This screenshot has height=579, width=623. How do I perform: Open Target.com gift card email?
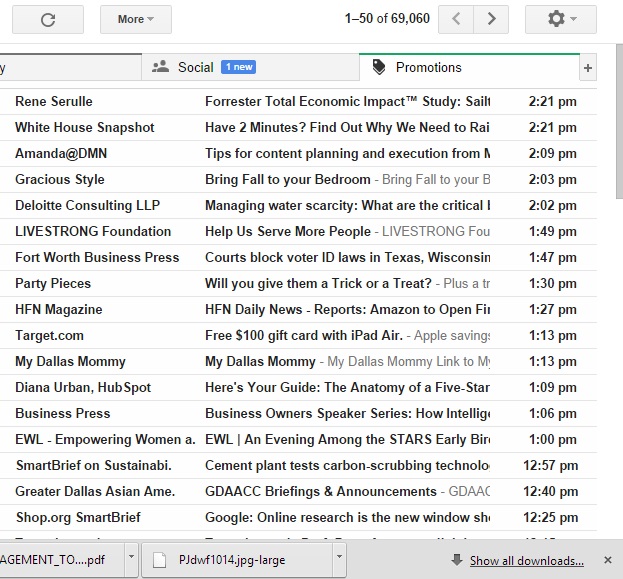pos(300,335)
